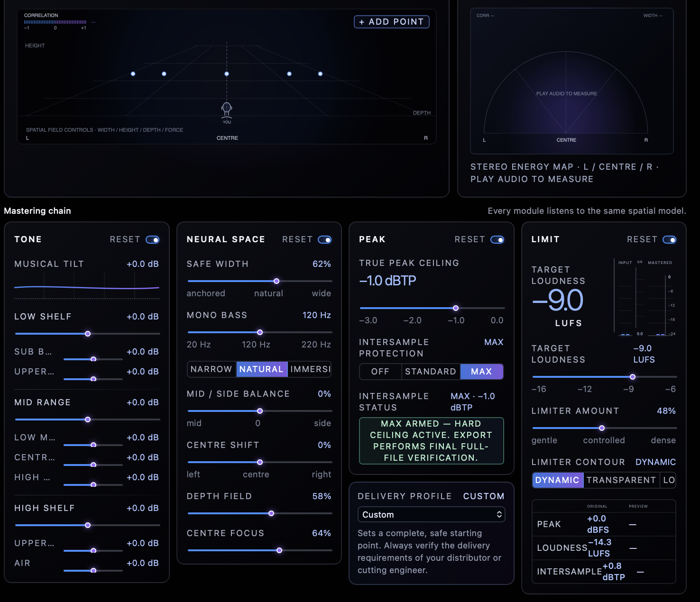The image size is (700, 602).
Task: Set intersample protection to Standard
Action: pos(431,372)
